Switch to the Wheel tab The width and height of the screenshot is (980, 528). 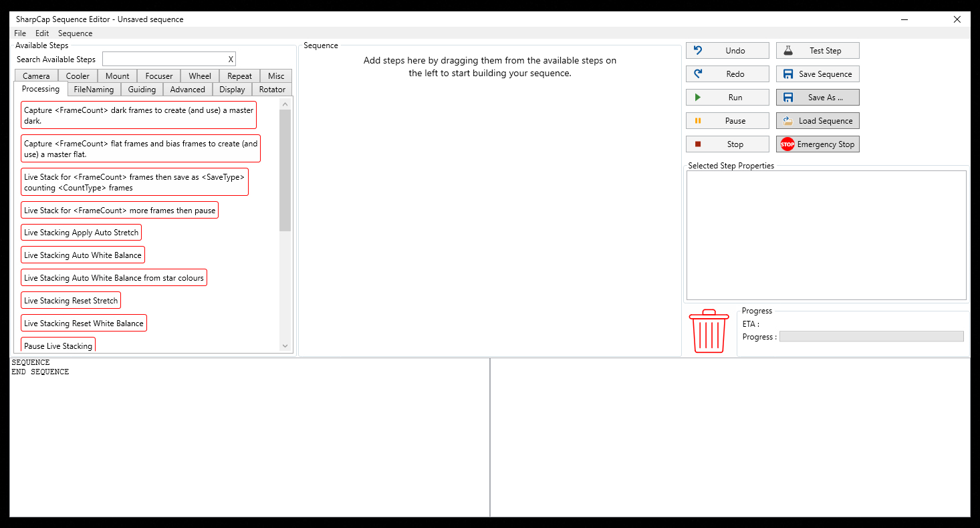coord(200,76)
